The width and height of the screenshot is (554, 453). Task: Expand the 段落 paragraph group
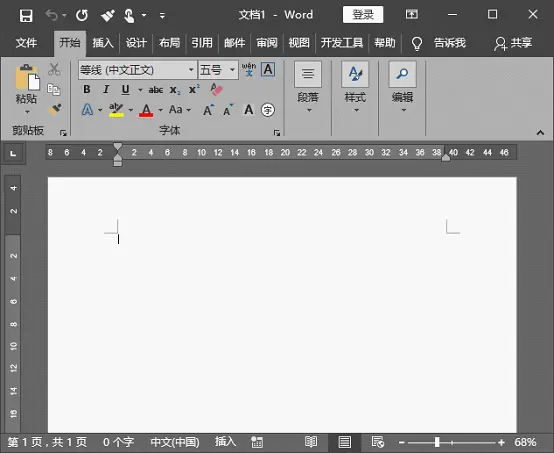click(308, 87)
